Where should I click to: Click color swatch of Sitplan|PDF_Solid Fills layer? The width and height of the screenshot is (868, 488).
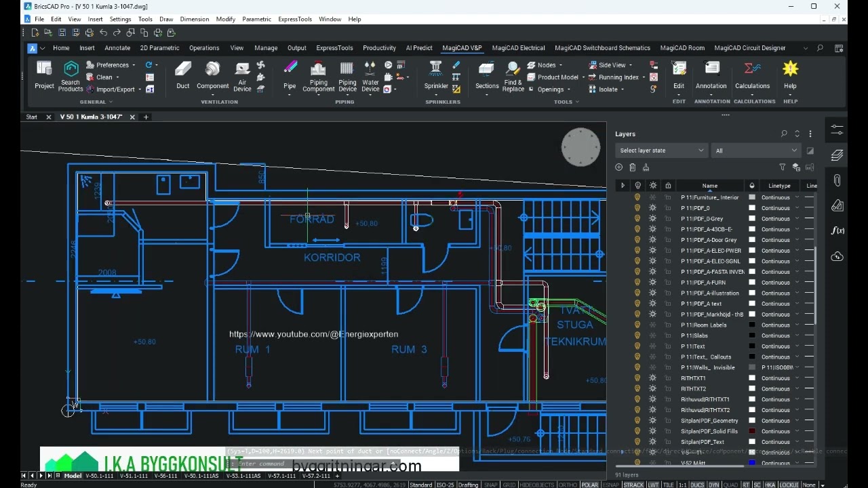[x=752, y=431]
